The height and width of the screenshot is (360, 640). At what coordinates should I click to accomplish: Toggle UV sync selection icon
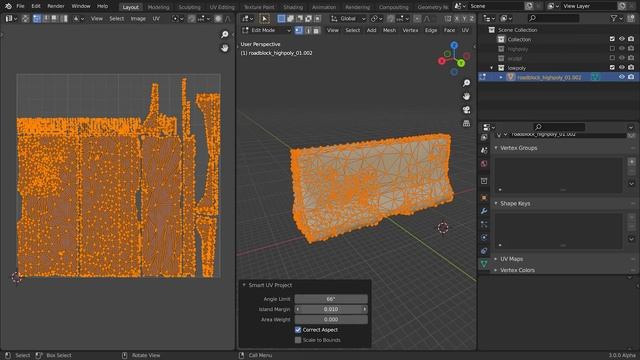[x=25, y=19]
